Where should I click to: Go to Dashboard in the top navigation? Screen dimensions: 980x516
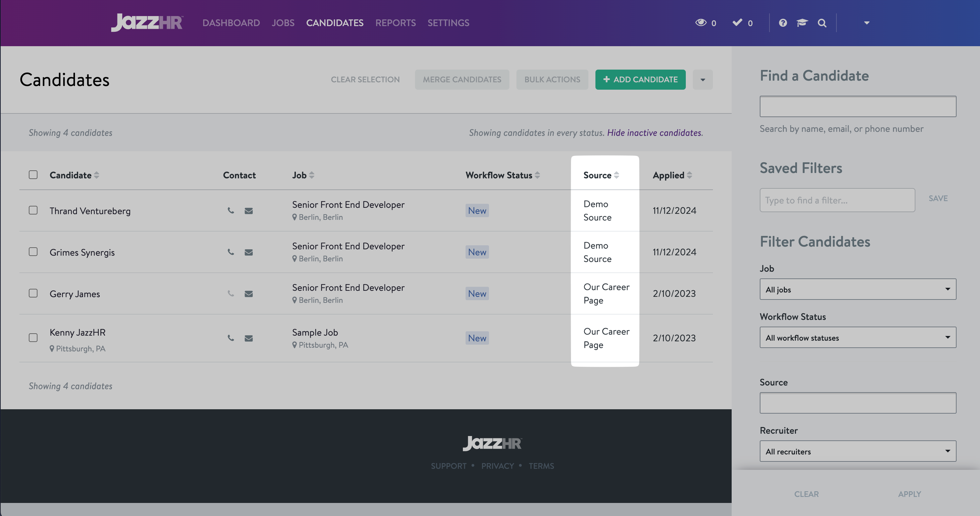[231, 23]
